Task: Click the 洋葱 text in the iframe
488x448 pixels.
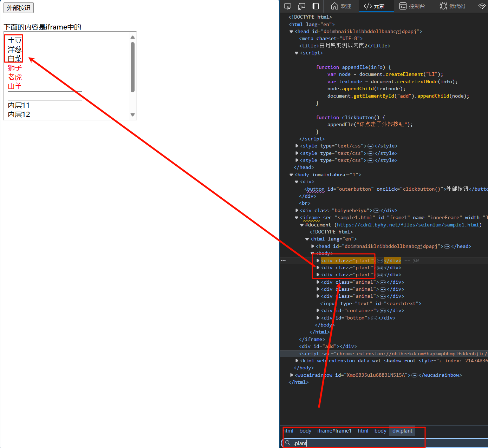Action: click(x=15, y=50)
